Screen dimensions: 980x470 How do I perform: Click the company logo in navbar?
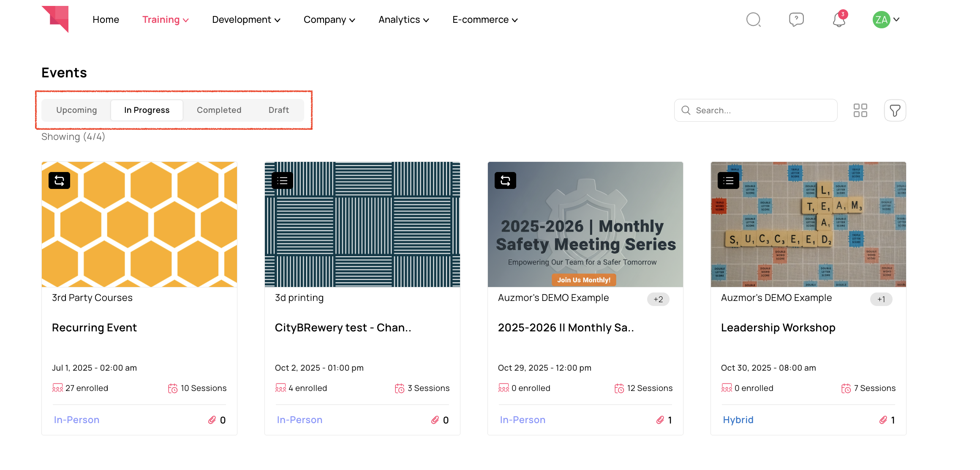click(55, 19)
